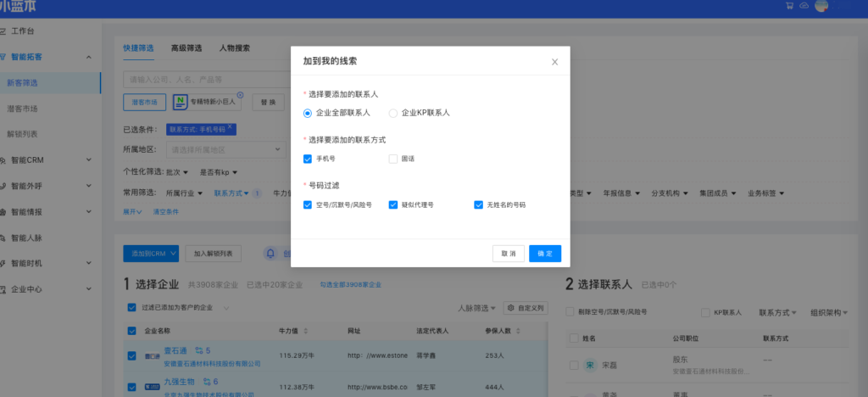Click the 智能人脉 sidebar icon
This screenshot has height=397, width=868.
pos(5,238)
